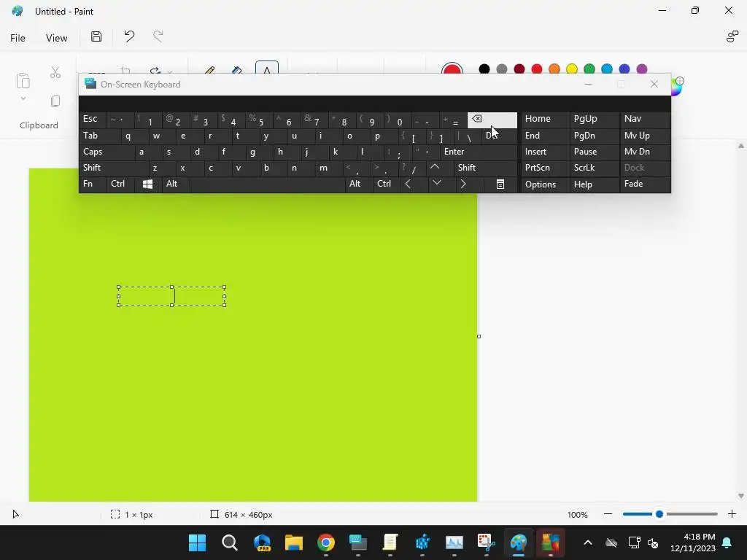Click the Save icon in Paint
The width and height of the screenshot is (747, 560).
click(96, 36)
